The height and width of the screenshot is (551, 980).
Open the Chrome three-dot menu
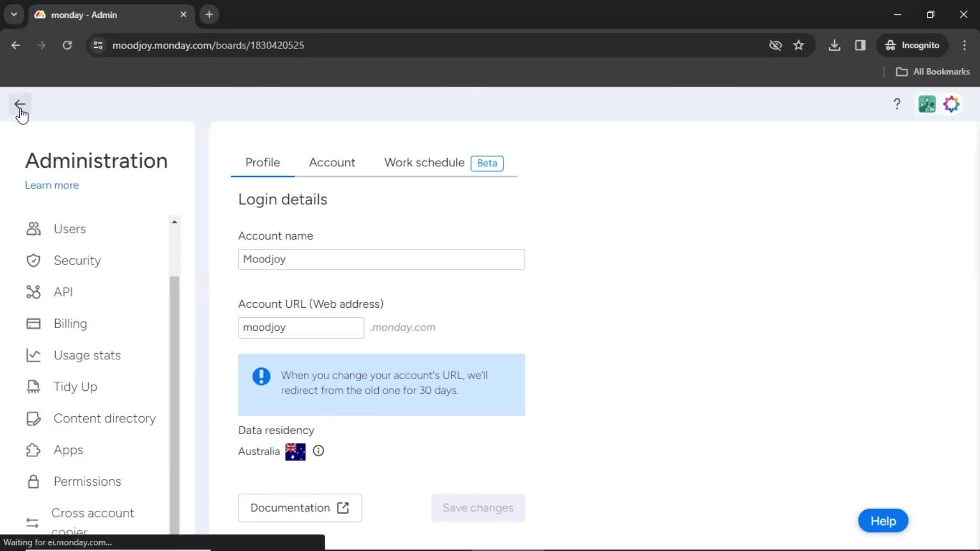(964, 45)
